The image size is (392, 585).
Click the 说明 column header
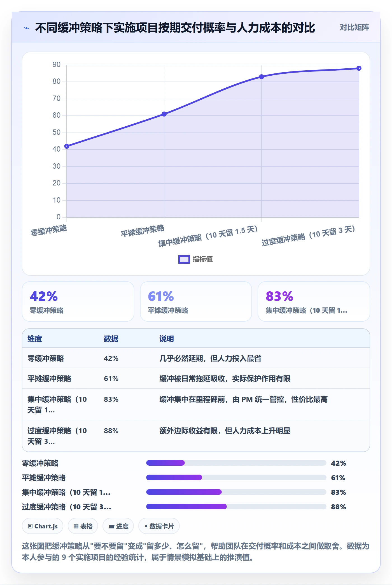[x=167, y=339]
